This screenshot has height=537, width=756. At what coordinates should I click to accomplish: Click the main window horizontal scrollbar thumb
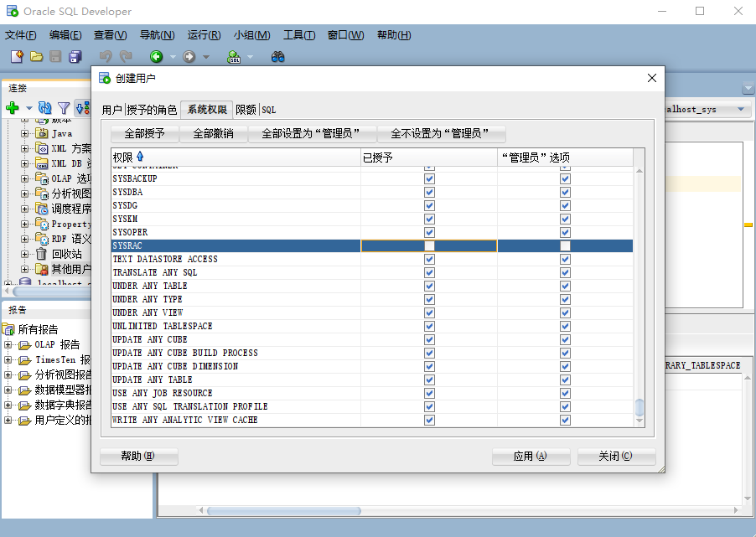284,510
